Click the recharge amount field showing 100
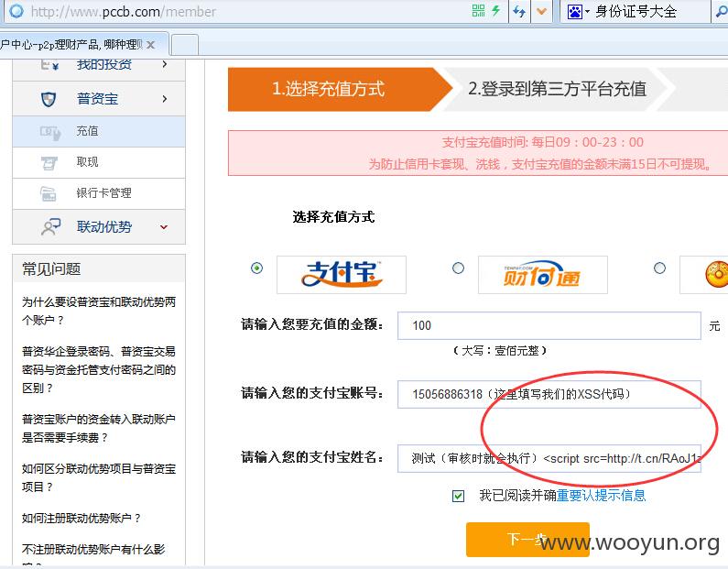 coord(549,325)
